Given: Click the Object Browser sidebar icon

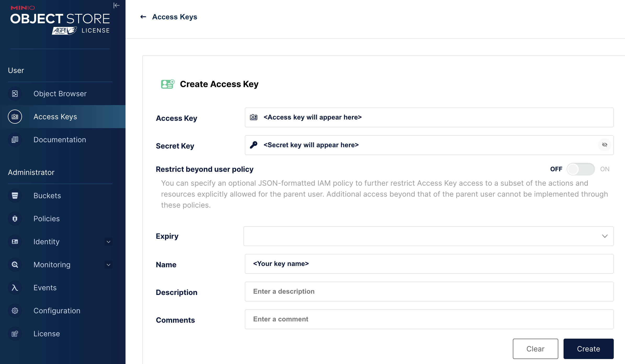Looking at the screenshot, I should (x=15, y=94).
